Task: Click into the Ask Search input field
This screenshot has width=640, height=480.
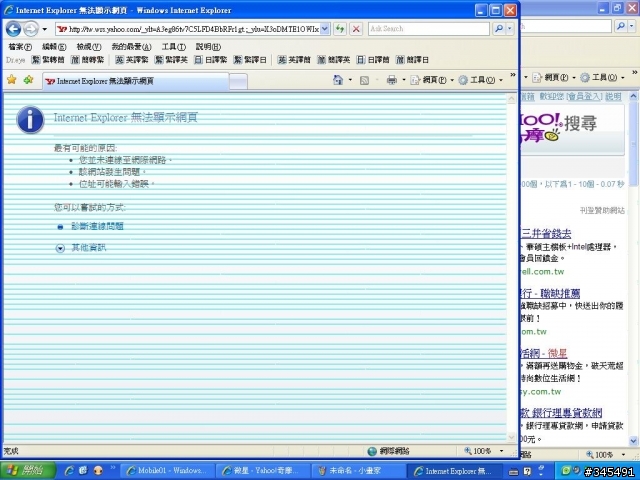Action: [x=429, y=29]
